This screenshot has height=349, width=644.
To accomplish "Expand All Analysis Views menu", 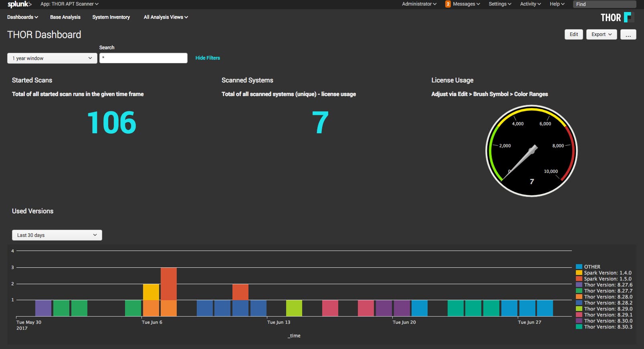I will 166,17.
